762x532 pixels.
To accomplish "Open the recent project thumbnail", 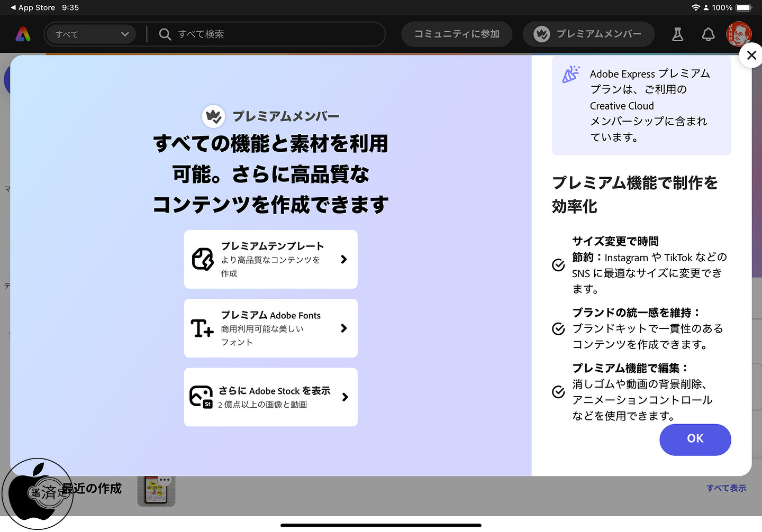I will click(156, 490).
